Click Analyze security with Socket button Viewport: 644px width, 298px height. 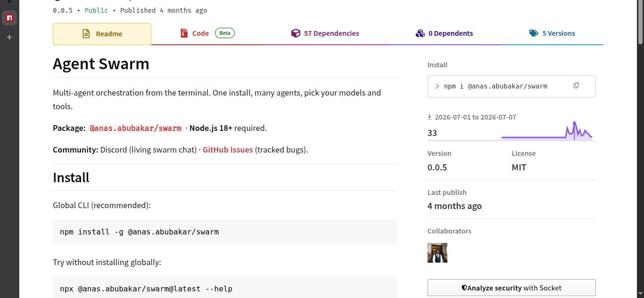click(x=512, y=288)
